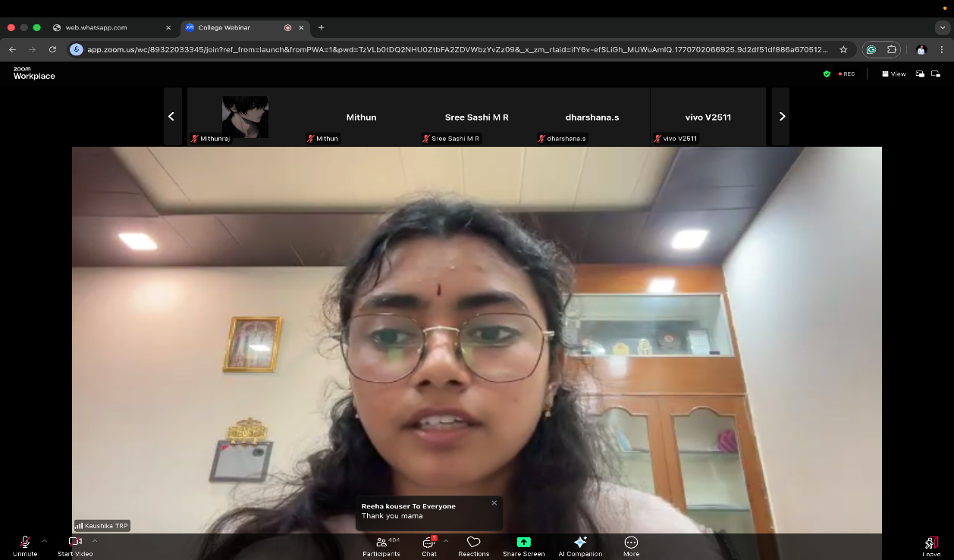Bookmark this page with the star icon
Image resolution: width=954 pixels, height=560 pixels.
pyautogui.click(x=843, y=49)
